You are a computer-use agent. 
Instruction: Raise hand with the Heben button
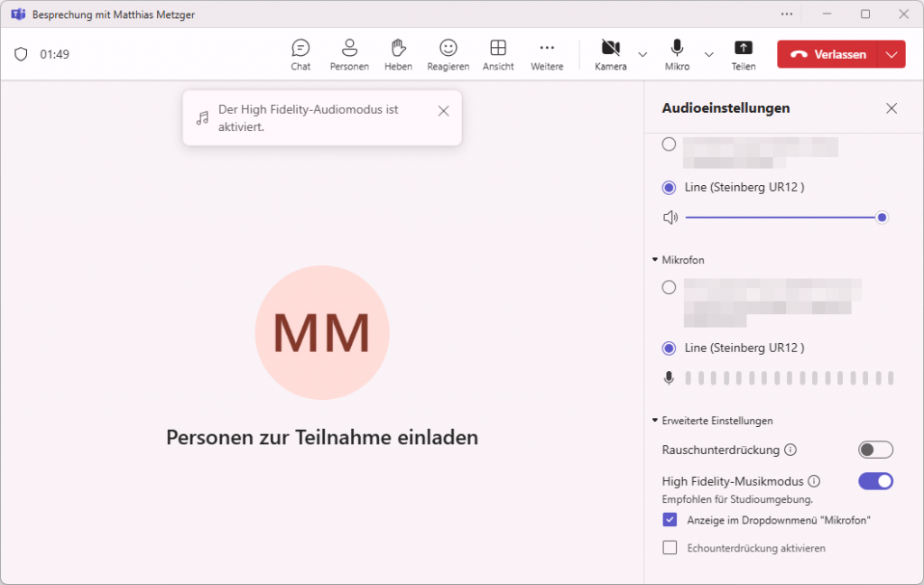(x=398, y=54)
